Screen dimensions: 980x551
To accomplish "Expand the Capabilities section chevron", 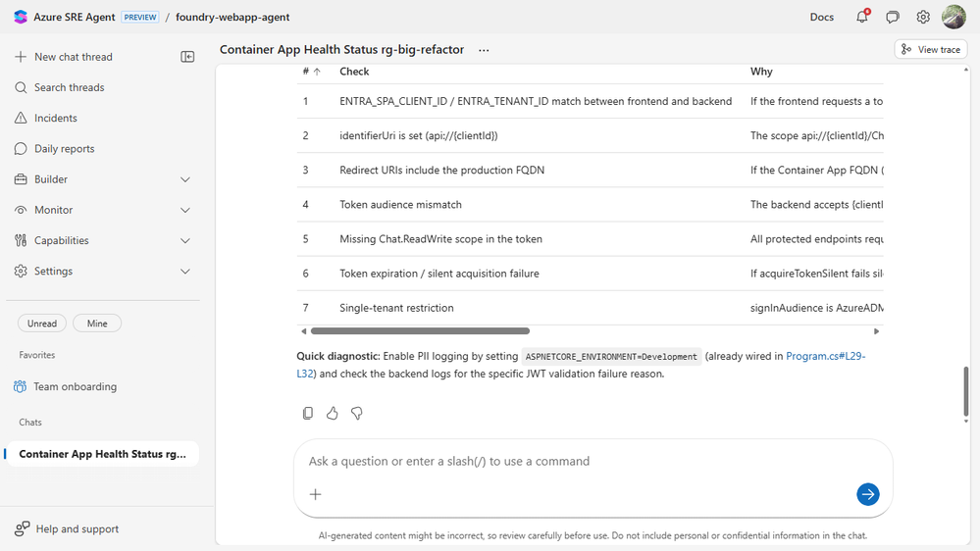I will coord(185,240).
